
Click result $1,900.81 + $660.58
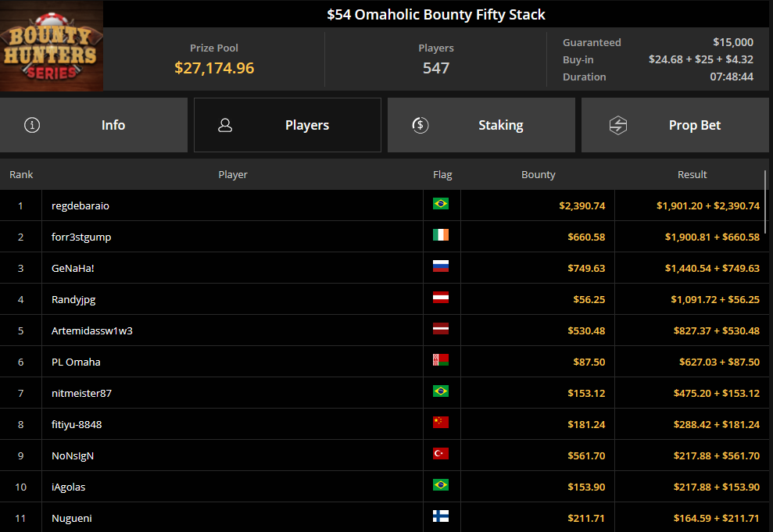pyautogui.click(x=712, y=237)
